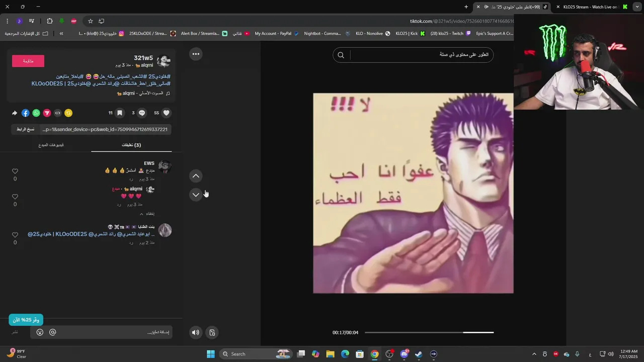
Task: Bookmark this page with the star icon
Action: click(91, 21)
